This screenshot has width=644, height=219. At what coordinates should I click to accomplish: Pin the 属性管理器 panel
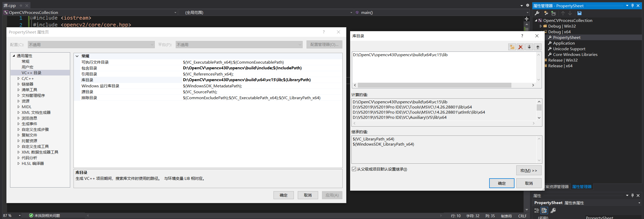coord(632,6)
